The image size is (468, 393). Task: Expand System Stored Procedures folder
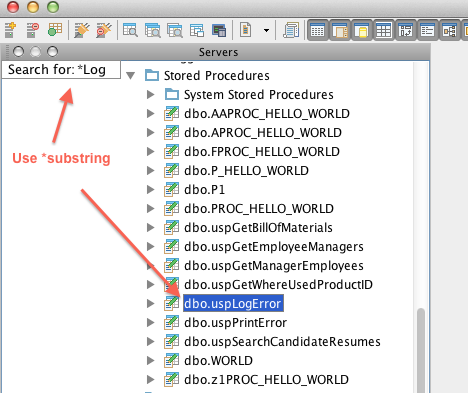151,95
